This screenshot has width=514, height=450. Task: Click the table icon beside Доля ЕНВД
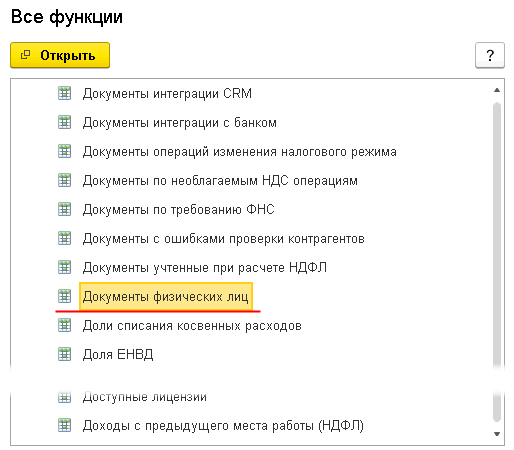coord(64,354)
